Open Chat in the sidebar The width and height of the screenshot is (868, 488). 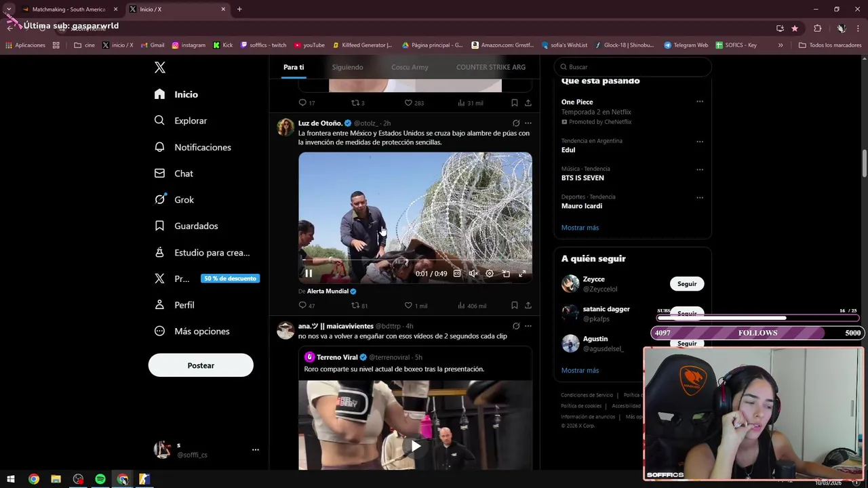point(174,174)
